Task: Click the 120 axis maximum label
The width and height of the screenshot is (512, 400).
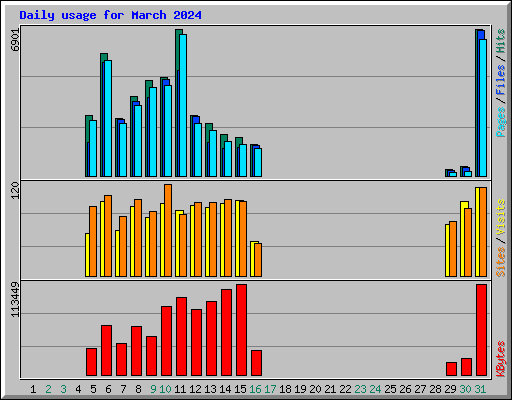Action: pos(15,190)
